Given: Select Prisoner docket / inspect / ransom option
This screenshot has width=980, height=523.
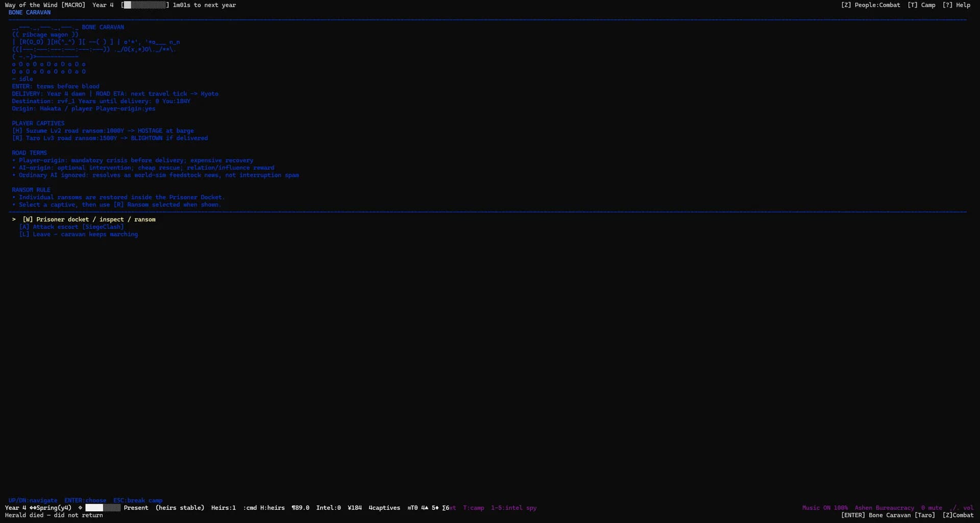Looking at the screenshot, I should tap(89, 220).
